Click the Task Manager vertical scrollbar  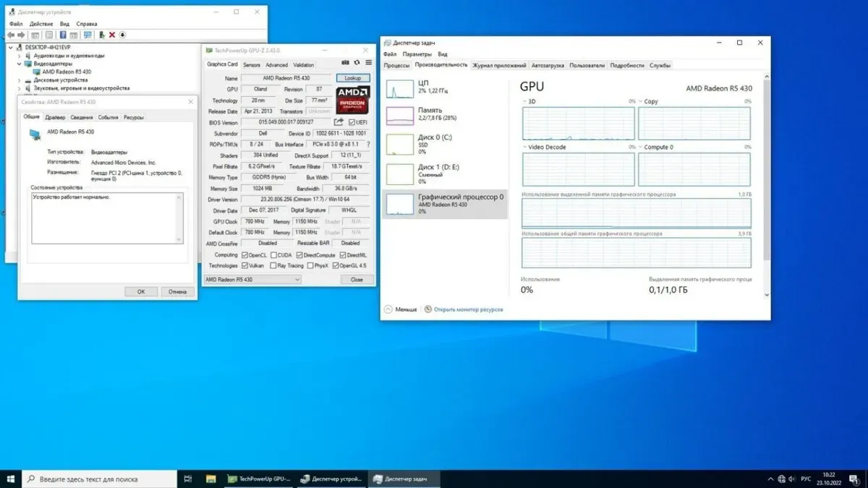tap(767, 181)
